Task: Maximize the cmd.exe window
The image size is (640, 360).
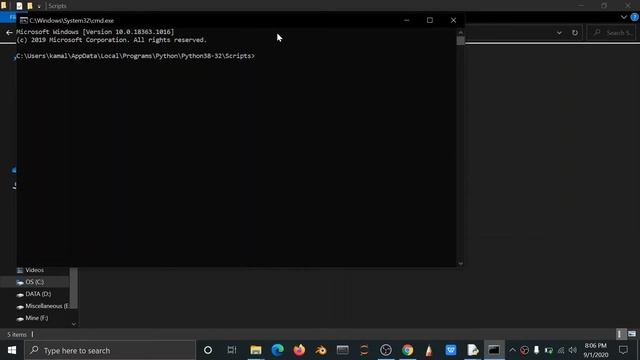Action: pyautogui.click(x=430, y=20)
